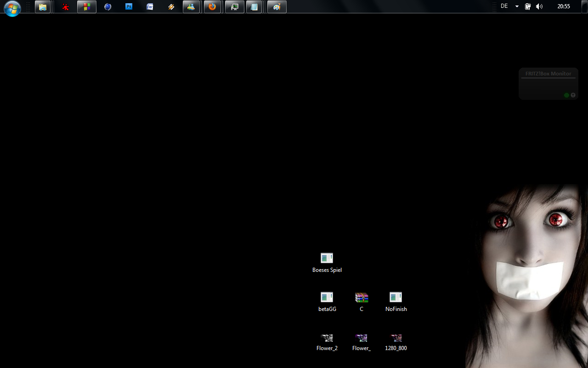The width and height of the screenshot is (588, 368).
Task: Expand hidden tray icons arrow
Action: pyautogui.click(x=517, y=6)
